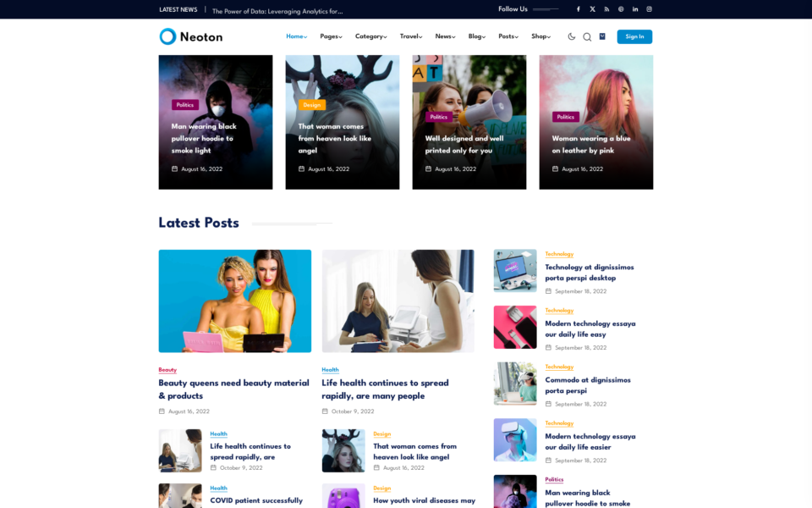Open the latest news headline link
The image size is (812, 508).
277,11
